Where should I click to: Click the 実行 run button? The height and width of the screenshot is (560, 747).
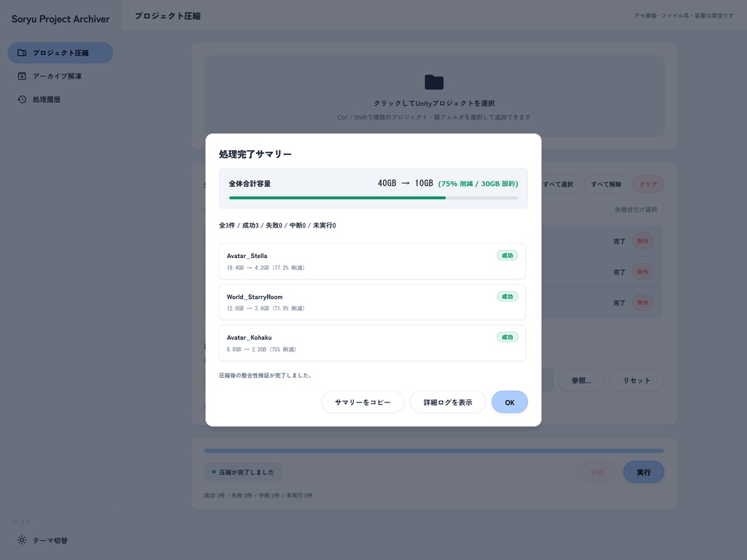(x=643, y=472)
